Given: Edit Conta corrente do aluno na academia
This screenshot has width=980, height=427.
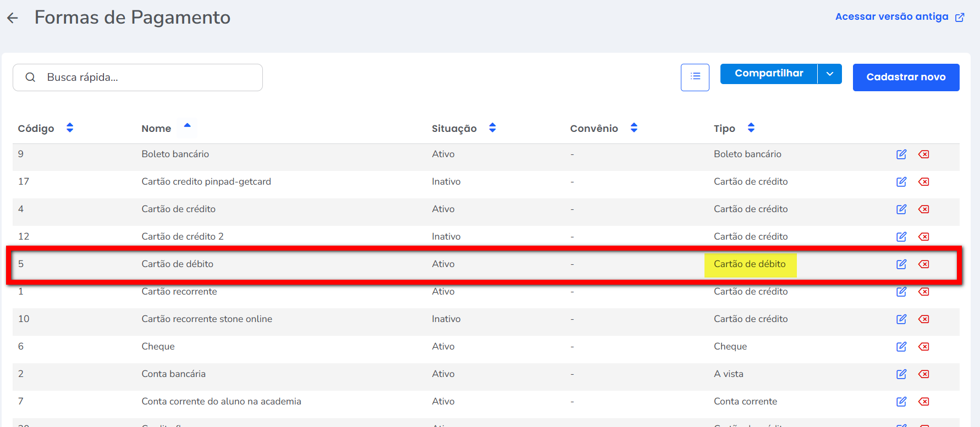Looking at the screenshot, I should coord(901,402).
